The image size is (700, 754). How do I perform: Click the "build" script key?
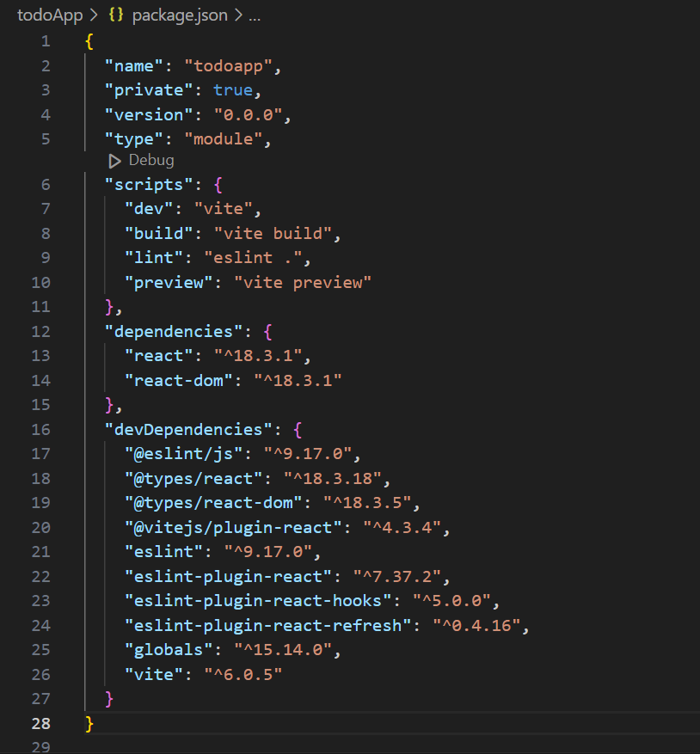(x=159, y=234)
